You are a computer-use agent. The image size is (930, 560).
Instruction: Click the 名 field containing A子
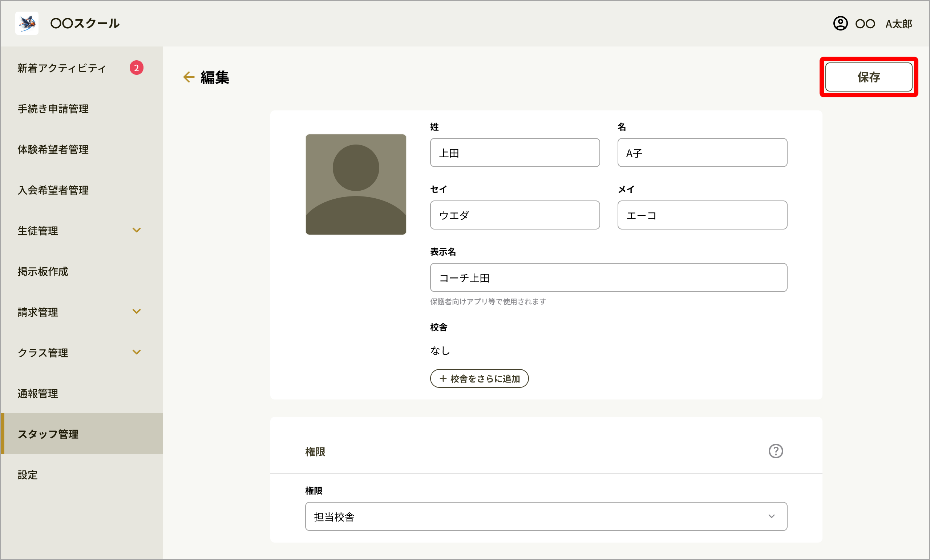pos(702,153)
